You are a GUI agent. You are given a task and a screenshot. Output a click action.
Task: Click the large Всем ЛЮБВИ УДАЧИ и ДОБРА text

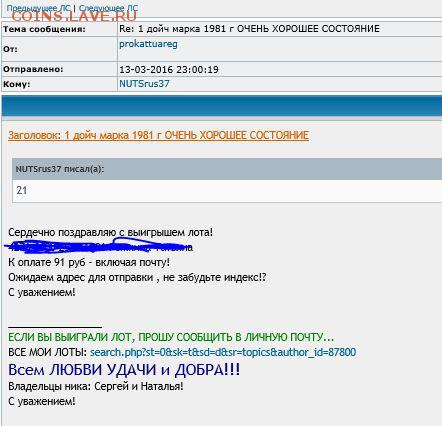(x=124, y=370)
